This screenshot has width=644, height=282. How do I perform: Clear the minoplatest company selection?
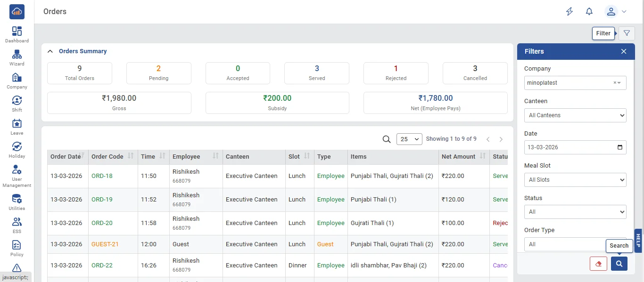pyautogui.click(x=615, y=83)
